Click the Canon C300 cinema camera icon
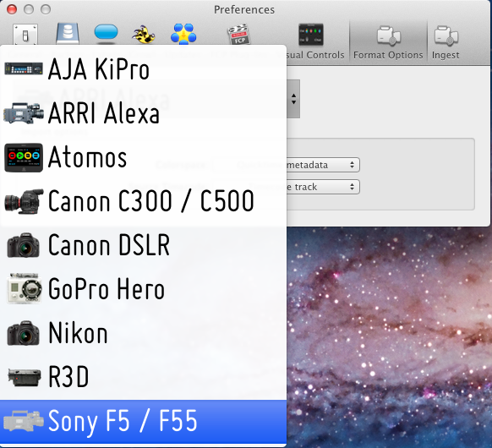 pos(24,201)
